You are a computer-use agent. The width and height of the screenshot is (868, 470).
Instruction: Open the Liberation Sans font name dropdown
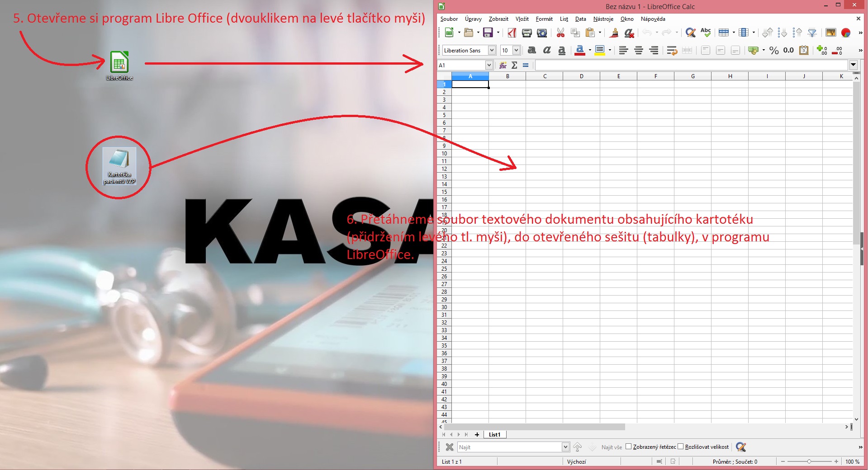point(492,51)
